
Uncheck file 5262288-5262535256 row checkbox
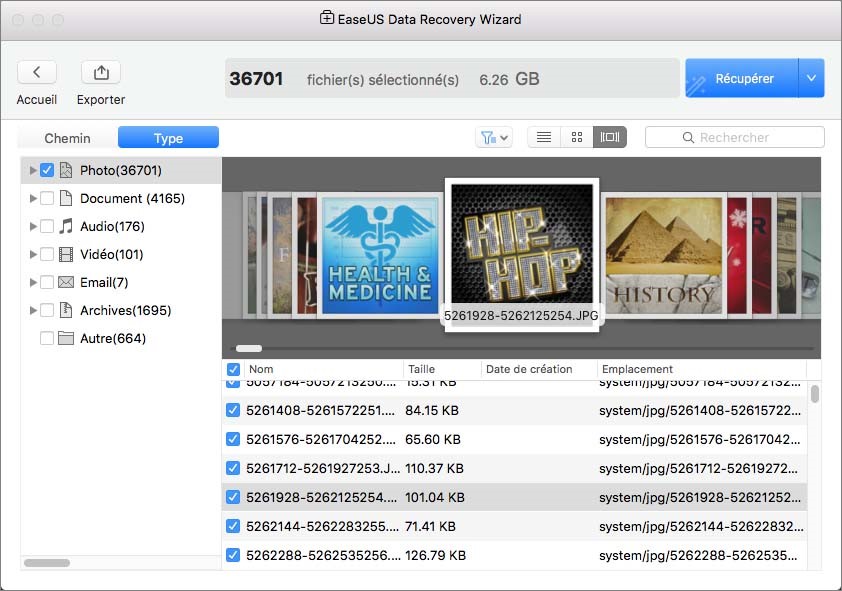(233, 556)
